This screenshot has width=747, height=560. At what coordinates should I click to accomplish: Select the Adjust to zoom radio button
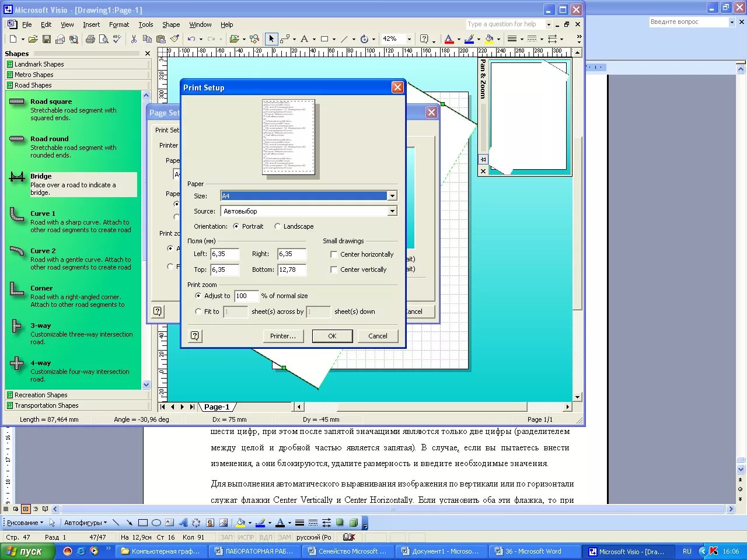198,296
